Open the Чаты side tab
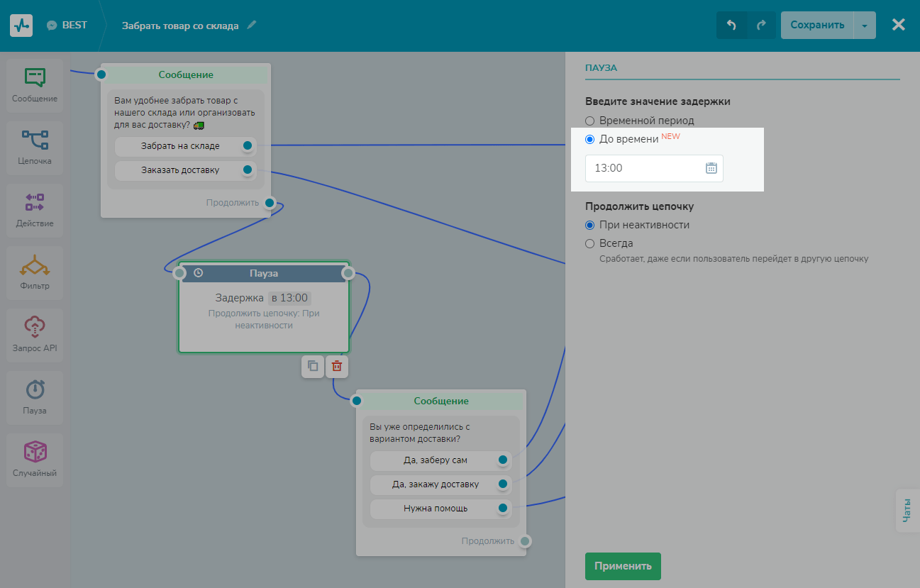 (x=907, y=511)
